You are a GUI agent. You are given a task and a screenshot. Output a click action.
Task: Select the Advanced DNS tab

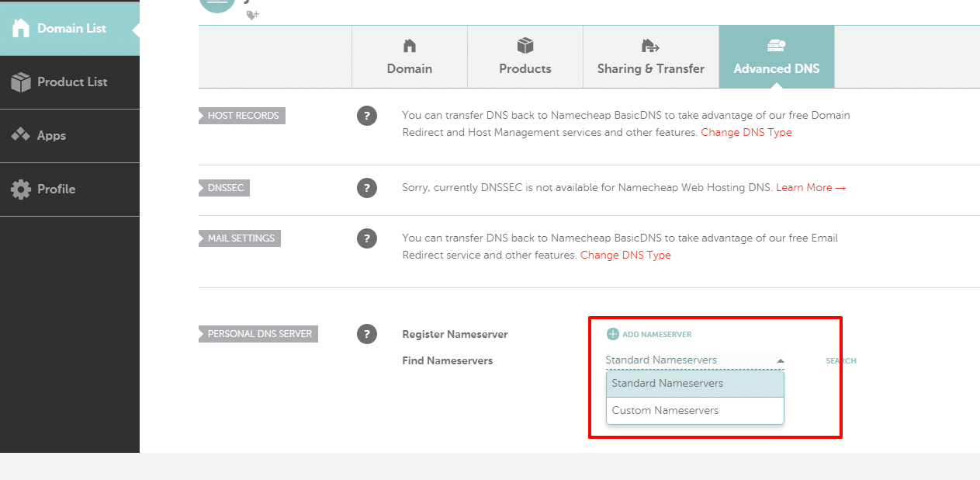click(x=776, y=57)
